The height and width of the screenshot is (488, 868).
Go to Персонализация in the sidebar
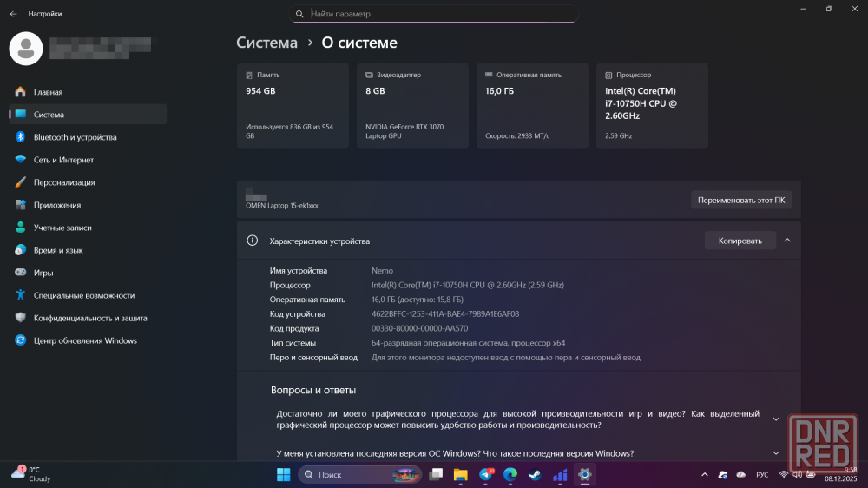click(64, 182)
